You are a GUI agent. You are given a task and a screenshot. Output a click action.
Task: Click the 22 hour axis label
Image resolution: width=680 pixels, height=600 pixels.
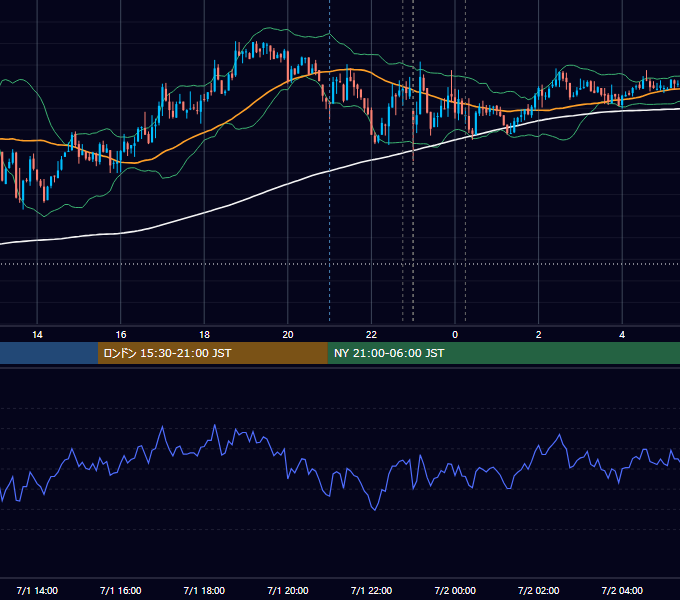371,335
